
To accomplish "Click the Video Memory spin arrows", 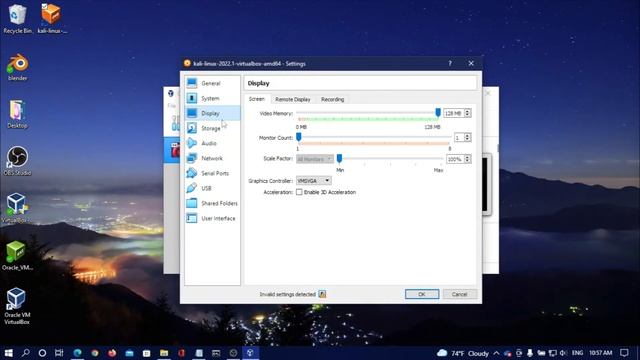I will click(468, 113).
